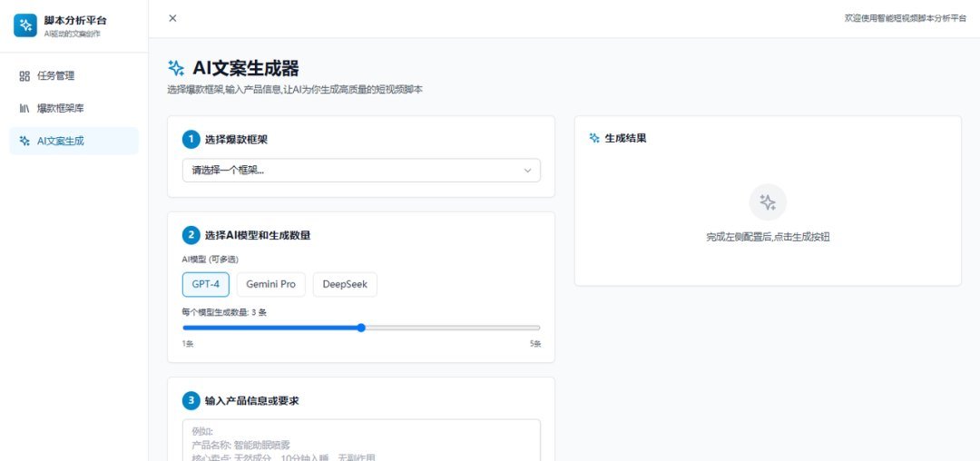Click the sparkle icon beside AI文案生成器 heading
The height and width of the screenshot is (461, 980).
click(x=176, y=68)
